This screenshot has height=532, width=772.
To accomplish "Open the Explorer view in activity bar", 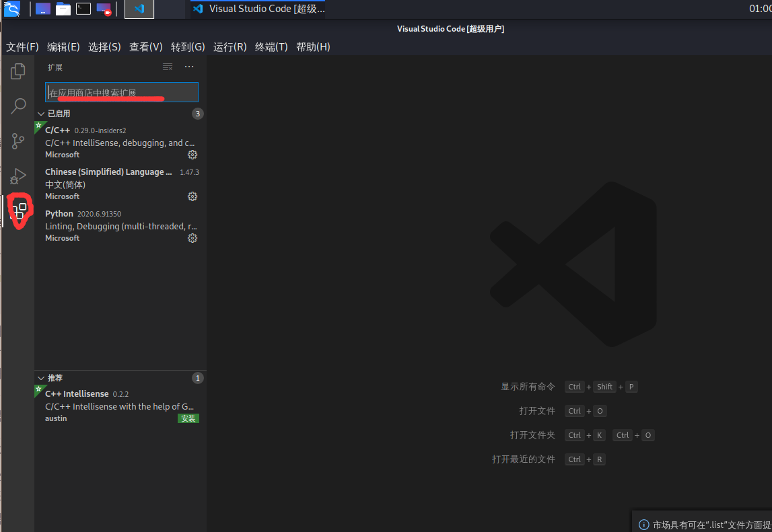I will coord(17,71).
